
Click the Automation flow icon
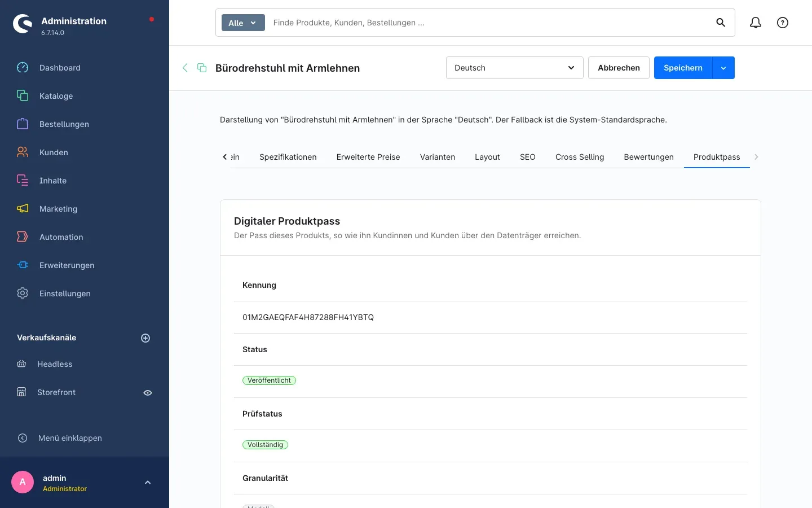(23, 237)
